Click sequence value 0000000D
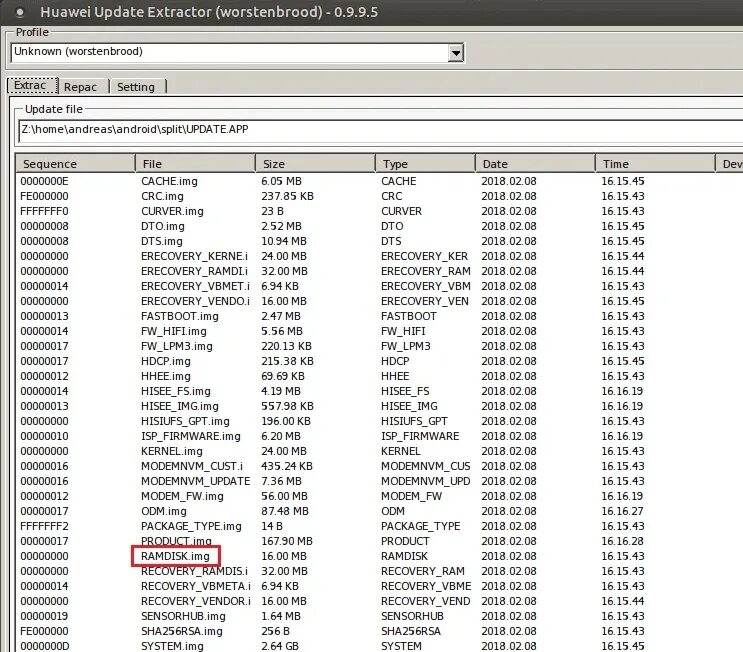The image size is (743, 652). (x=45, y=646)
